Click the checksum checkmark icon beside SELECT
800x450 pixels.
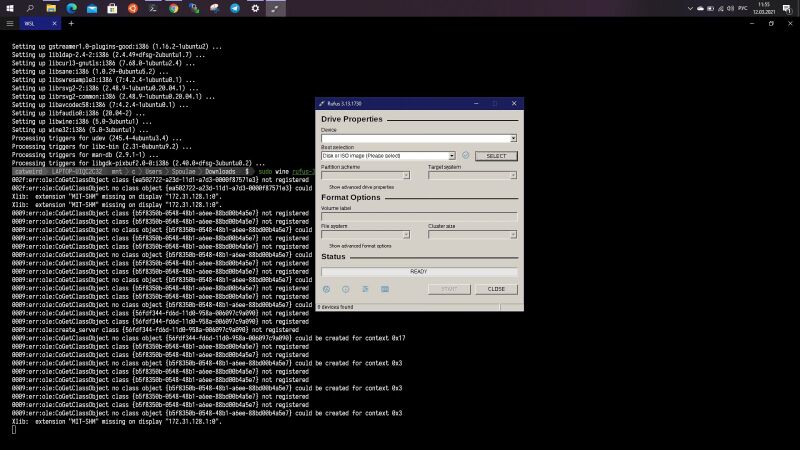coord(465,156)
